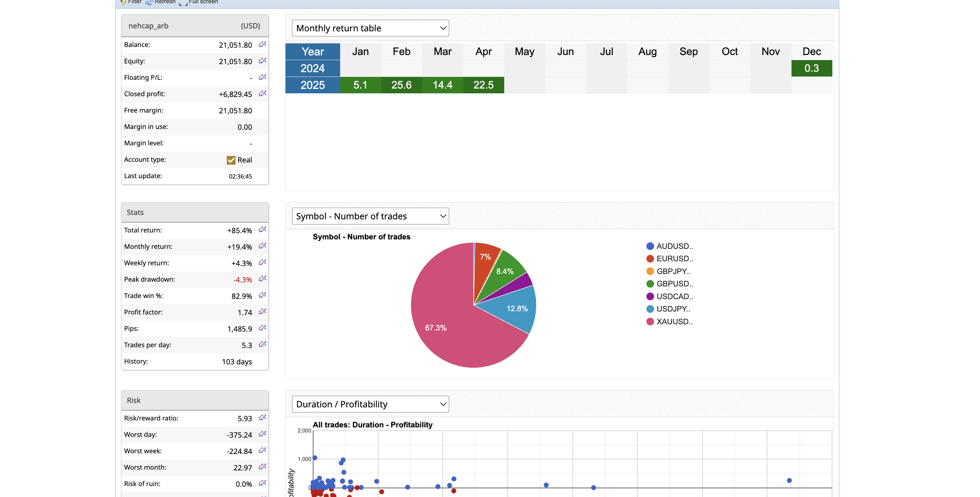Click the April 2025 cell showing 22.5

coord(483,85)
